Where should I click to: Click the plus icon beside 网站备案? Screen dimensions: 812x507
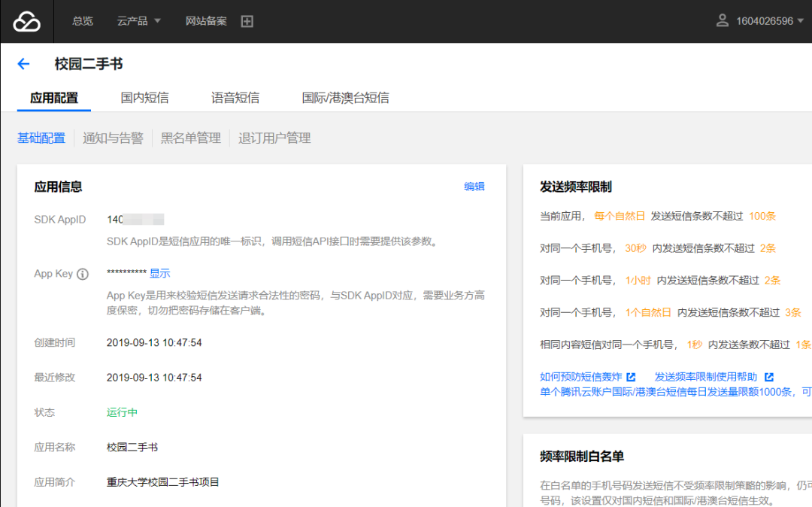point(247,21)
